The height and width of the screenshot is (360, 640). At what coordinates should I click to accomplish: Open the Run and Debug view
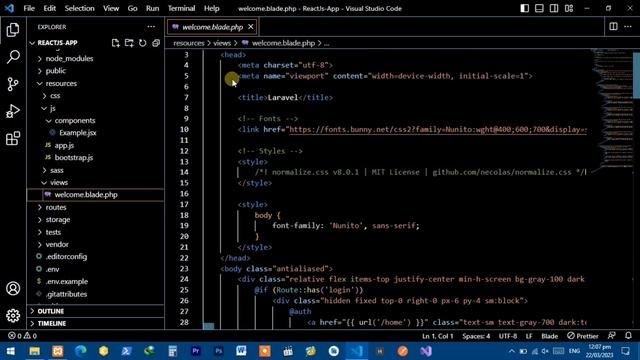tap(13, 111)
